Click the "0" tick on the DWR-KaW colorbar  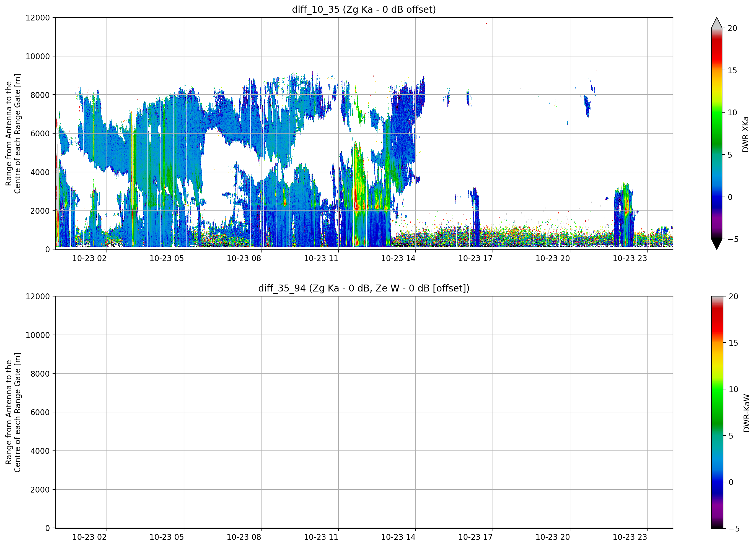[x=731, y=482]
